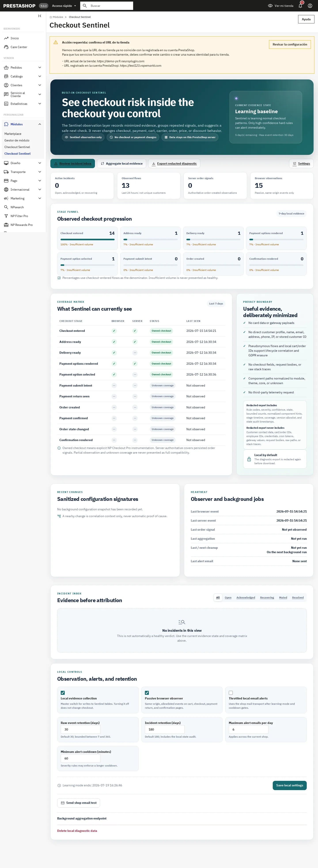Expand Transporte submenu chevron
318x868 pixels.
pyautogui.click(x=40, y=172)
